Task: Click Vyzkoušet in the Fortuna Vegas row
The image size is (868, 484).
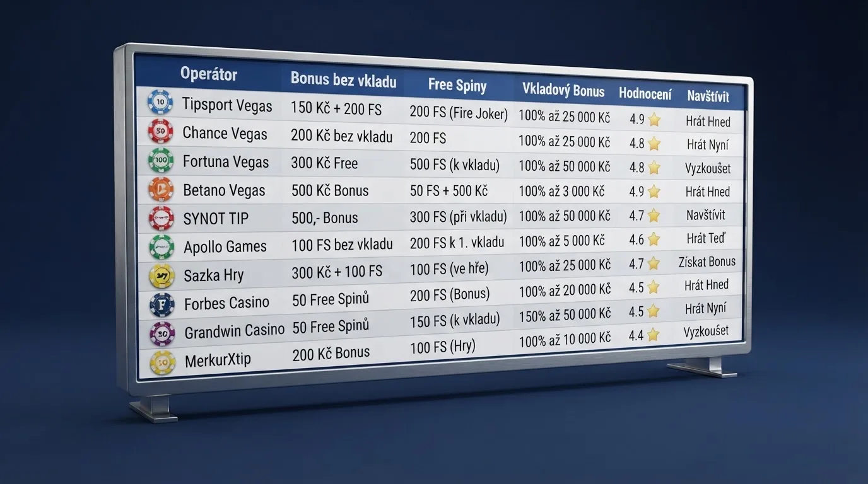Action: [x=708, y=168]
